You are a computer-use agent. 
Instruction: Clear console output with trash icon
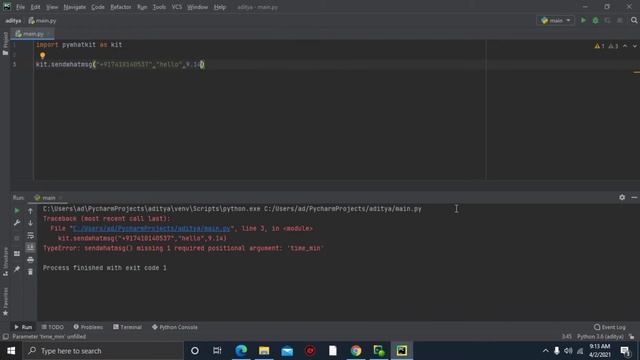point(30,272)
